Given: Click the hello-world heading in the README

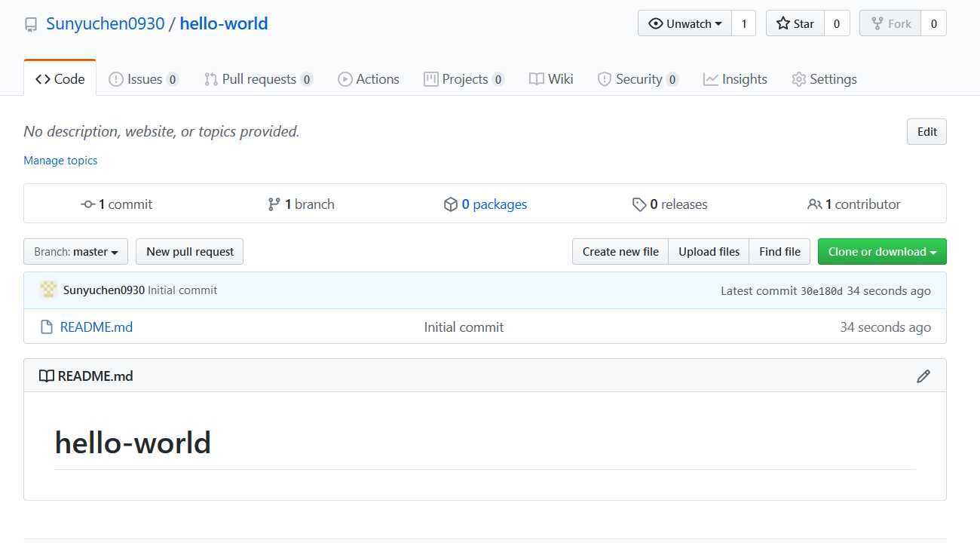Looking at the screenshot, I should [x=133, y=443].
